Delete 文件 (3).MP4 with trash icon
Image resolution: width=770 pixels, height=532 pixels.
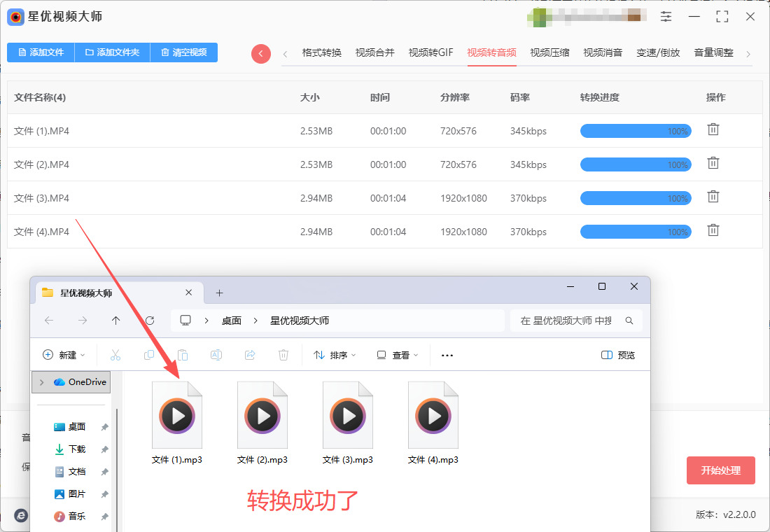click(713, 197)
